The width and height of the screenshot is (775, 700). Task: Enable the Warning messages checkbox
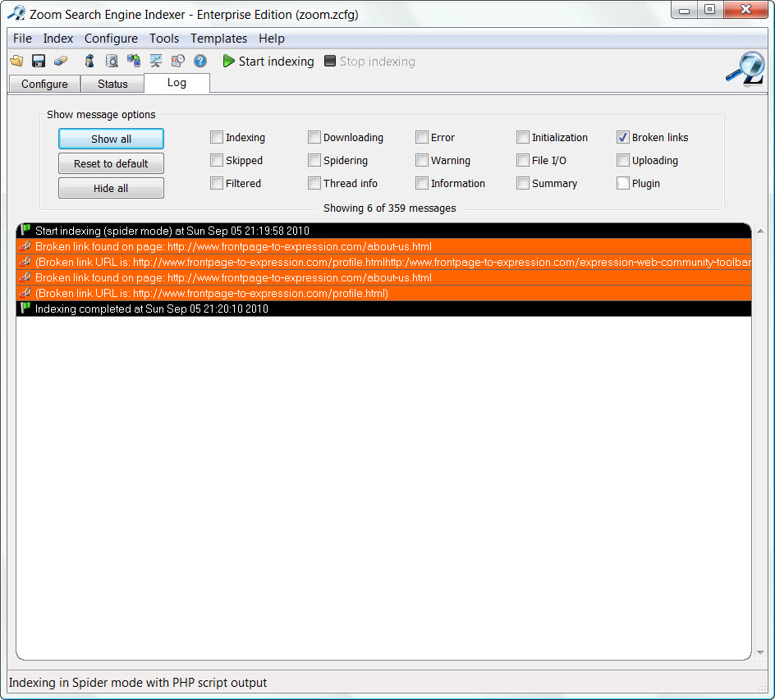tap(422, 160)
